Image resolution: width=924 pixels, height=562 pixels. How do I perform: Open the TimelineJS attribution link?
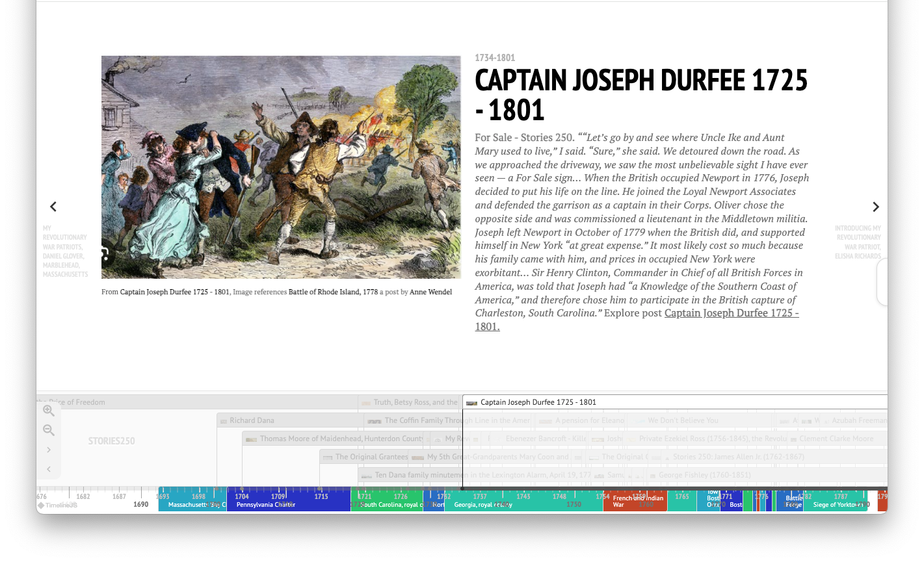coord(58,505)
